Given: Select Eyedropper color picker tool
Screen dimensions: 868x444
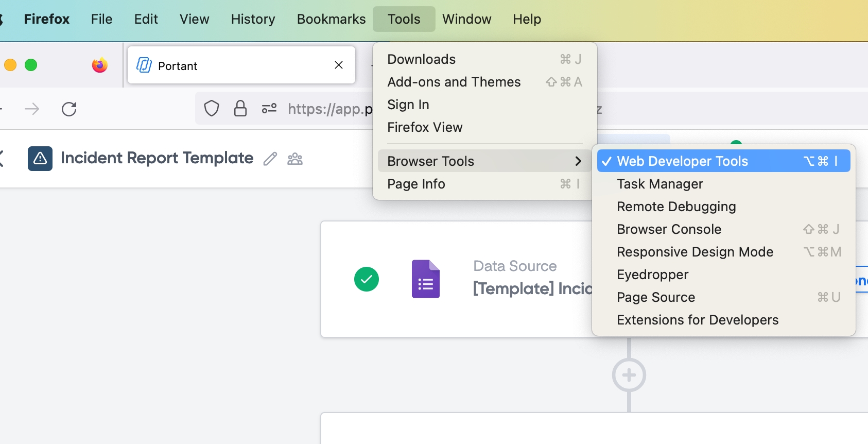Looking at the screenshot, I should pyautogui.click(x=652, y=275).
